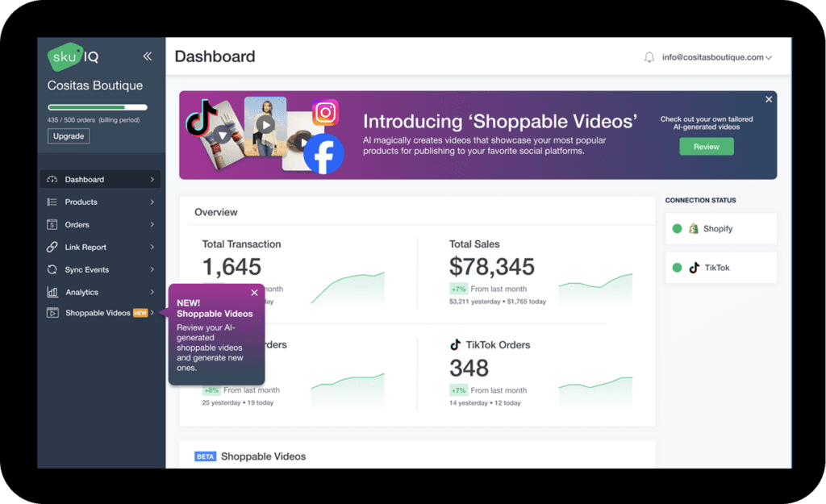The image size is (826, 504).
Task: Open the Link Report menu item
Action: click(x=100, y=247)
